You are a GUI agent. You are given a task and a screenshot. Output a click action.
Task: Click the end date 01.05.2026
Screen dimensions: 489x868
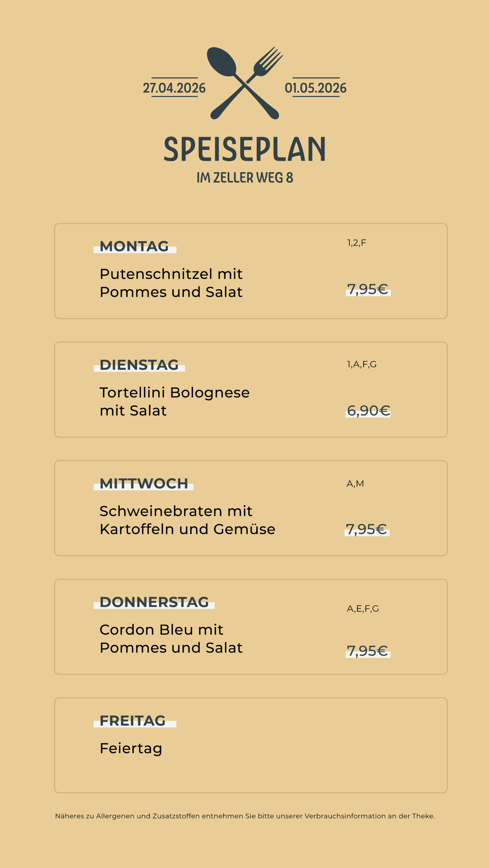[x=316, y=88]
